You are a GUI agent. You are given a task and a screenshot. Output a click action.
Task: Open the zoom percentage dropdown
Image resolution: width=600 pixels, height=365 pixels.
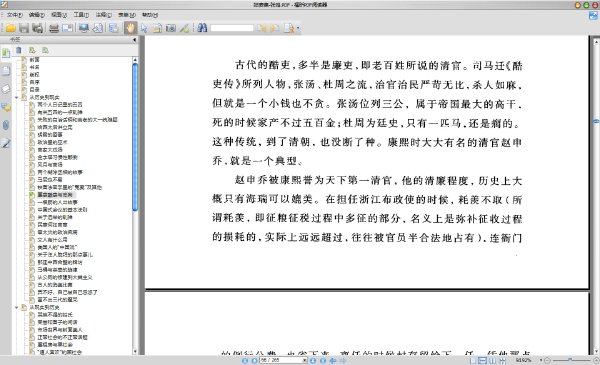541,360
